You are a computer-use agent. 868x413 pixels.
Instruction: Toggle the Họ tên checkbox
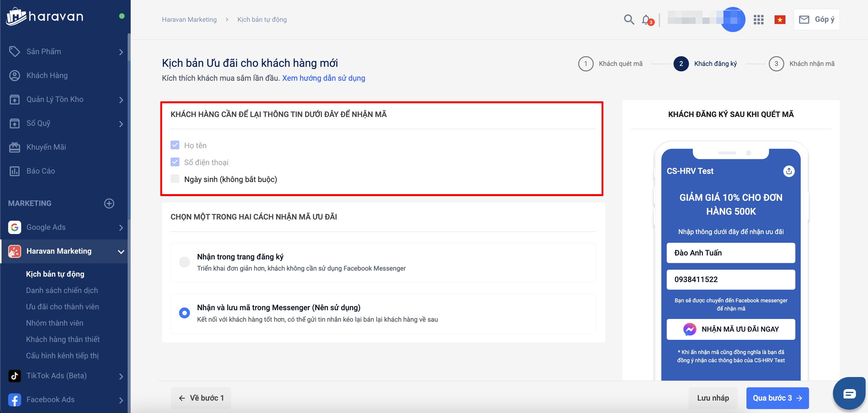pos(175,145)
